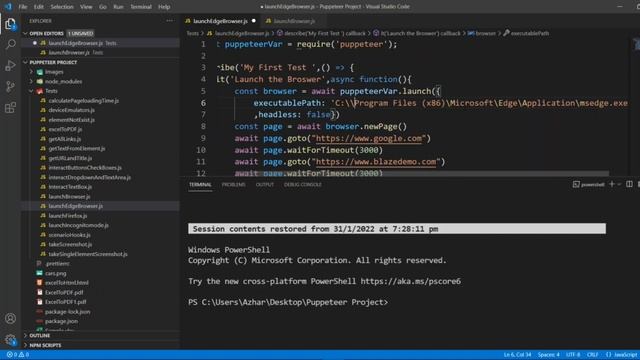
Task: Click the new terminal plus icon
Action: 611,184
